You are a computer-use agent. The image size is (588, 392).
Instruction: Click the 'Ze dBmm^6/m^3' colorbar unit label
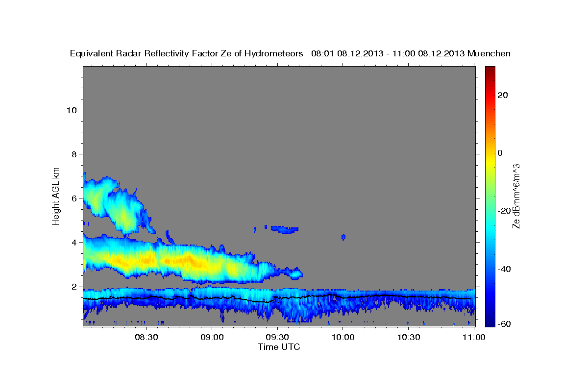[516, 196]
